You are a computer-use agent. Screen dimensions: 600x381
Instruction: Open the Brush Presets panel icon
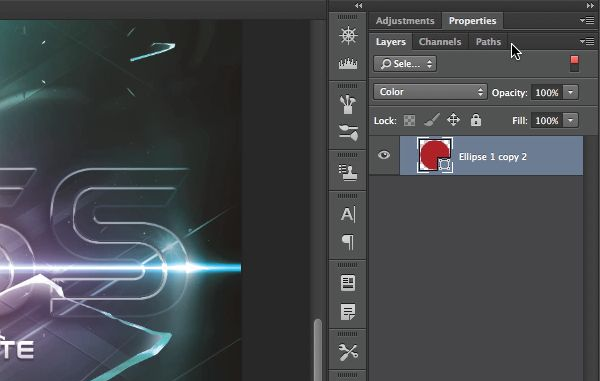tap(348, 104)
